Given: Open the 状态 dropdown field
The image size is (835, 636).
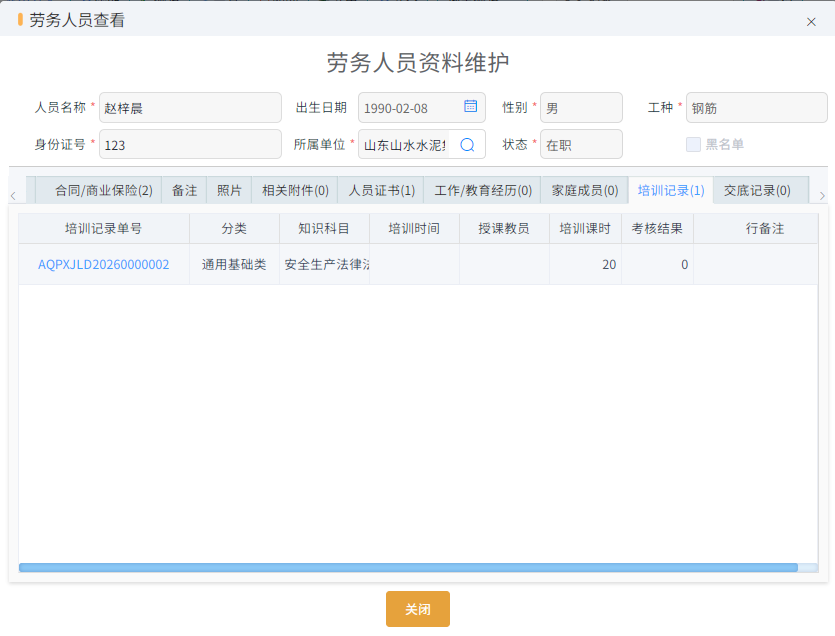Looking at the screenshot, I should 581,144.
